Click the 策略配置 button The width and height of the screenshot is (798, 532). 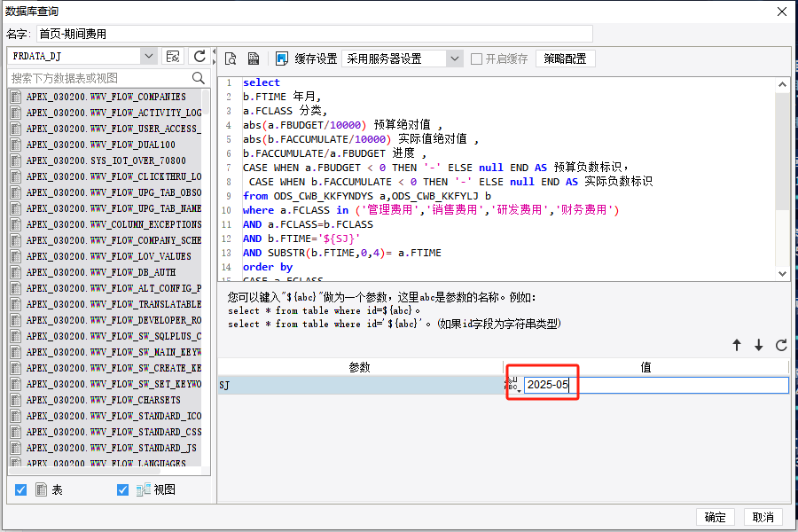click(565, 59)
